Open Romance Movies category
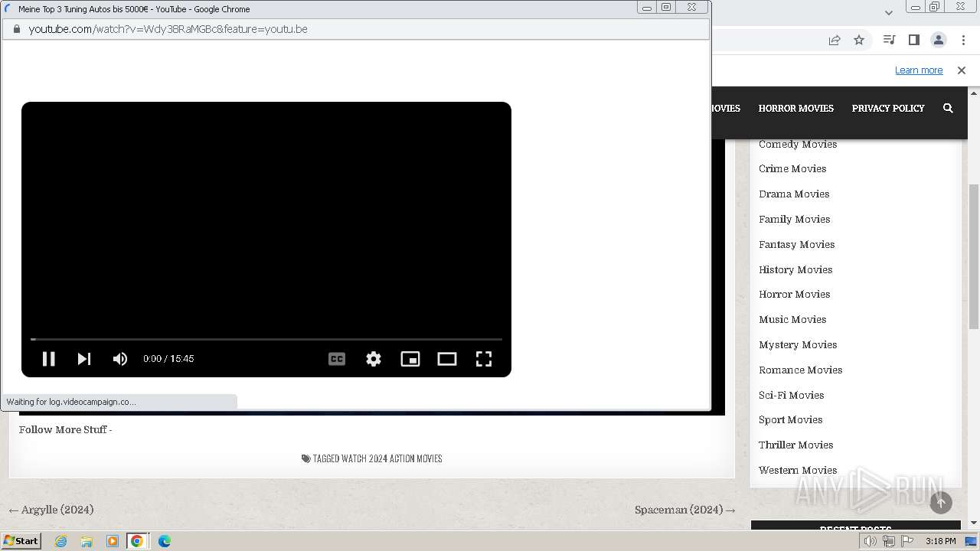 (801, 370)
